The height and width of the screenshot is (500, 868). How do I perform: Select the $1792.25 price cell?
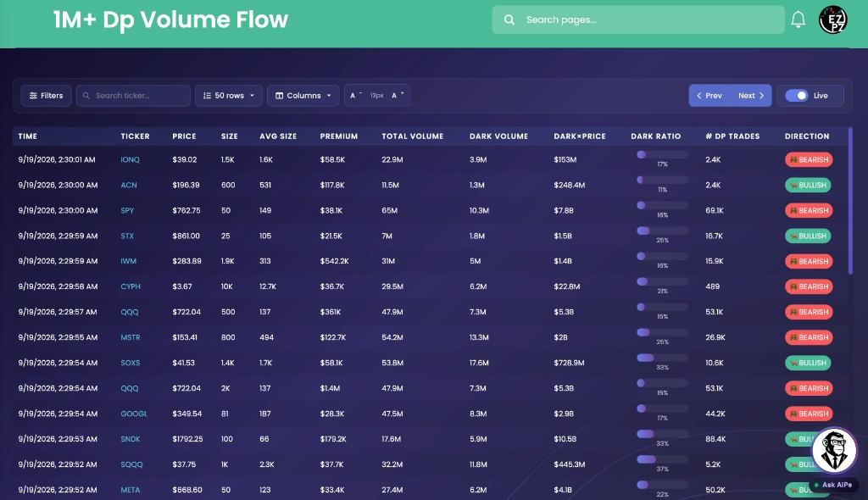187,439
